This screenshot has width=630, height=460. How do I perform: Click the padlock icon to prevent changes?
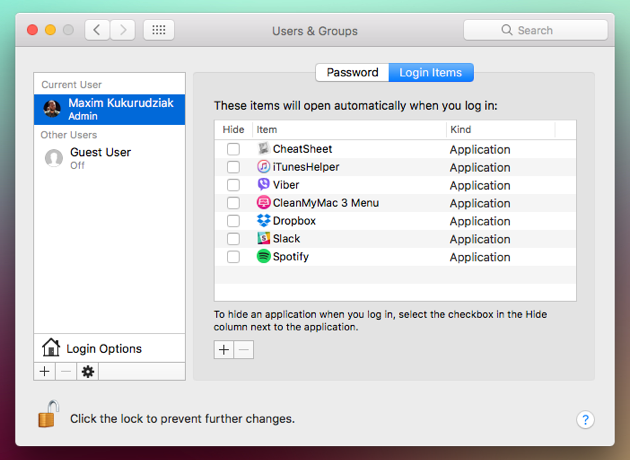(48, 415)
